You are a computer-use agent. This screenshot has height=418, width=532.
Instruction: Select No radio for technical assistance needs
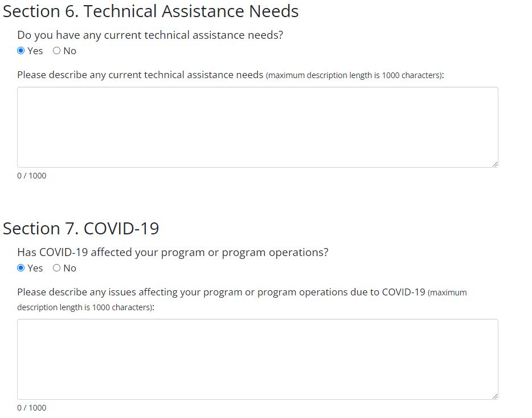56,51
